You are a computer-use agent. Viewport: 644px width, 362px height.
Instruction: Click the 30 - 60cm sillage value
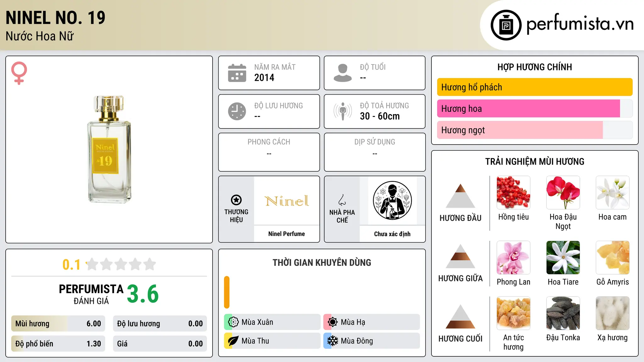pyautogui.click(x=380, y=116)
